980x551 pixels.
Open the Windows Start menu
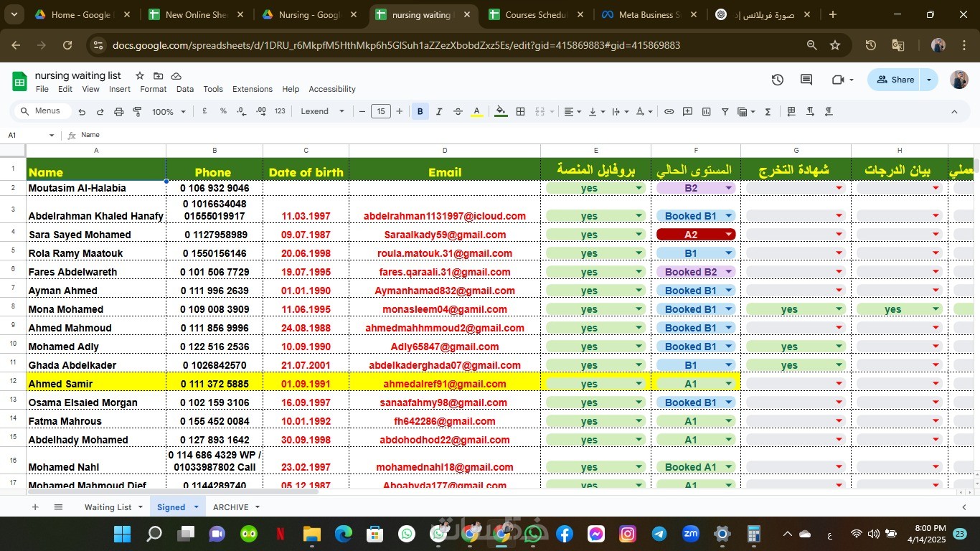click(123, 534)
